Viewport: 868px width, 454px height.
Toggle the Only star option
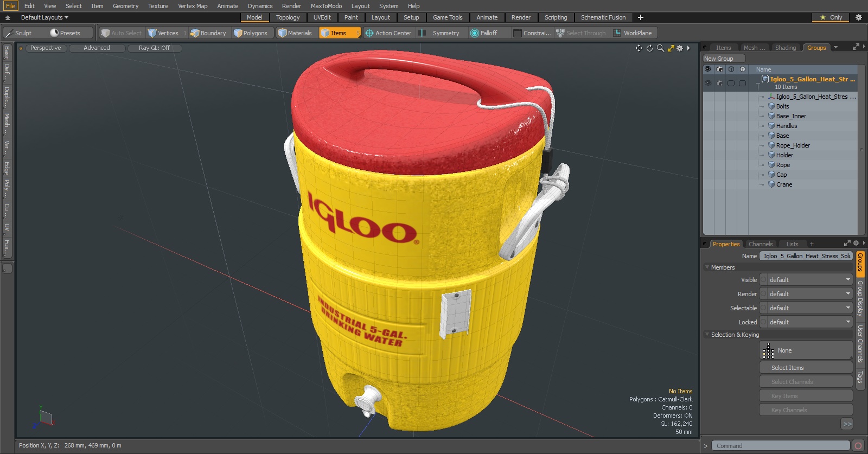(x=831, y=17)
